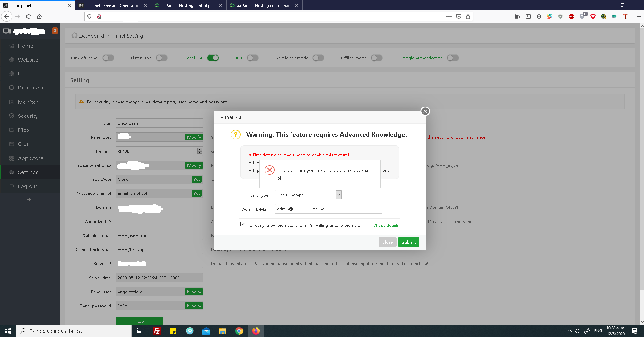The width and height of the screenshot is (644, 362).
Task: Open the Check details link
Action: point(386,225)
